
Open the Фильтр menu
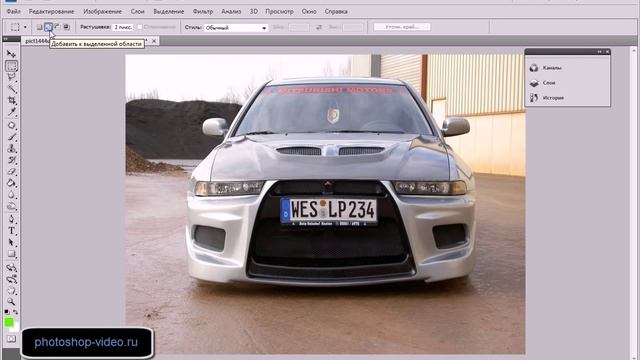[x=203, y=11]
